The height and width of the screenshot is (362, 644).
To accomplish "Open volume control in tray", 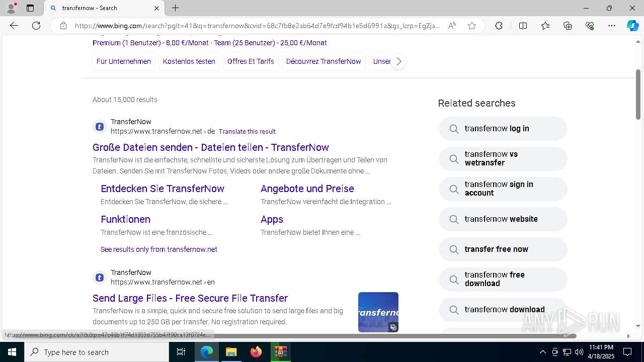I will (579, 352).
